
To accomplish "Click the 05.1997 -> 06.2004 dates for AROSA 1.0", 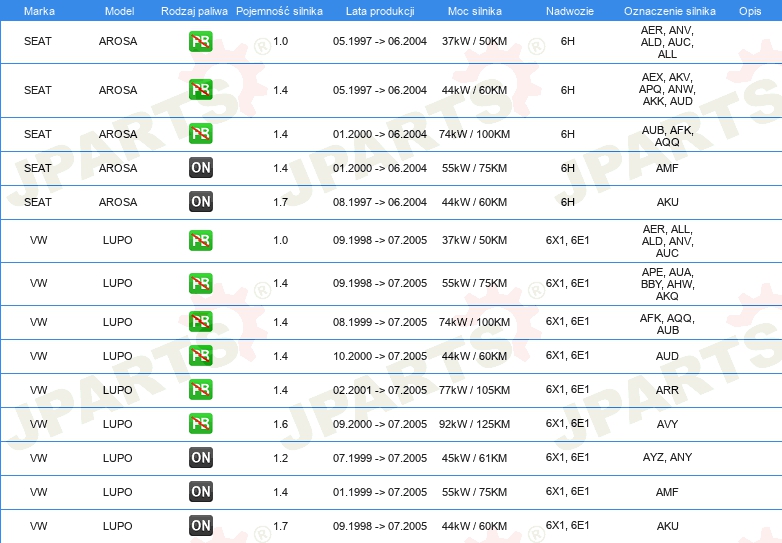I will coord(380,41).
